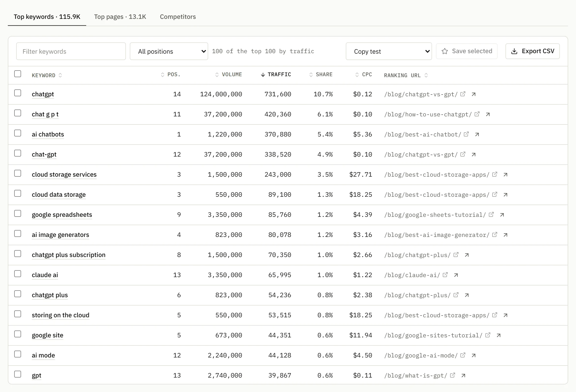This screenshot has height=392, width=576.
Task: Sort by Ranking URL column header
Action: tap(406, 75)
